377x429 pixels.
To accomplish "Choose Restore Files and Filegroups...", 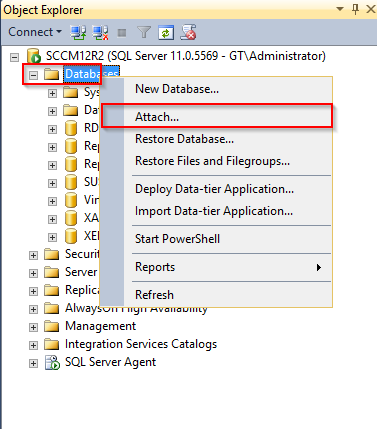I will (x=217, y=161).
